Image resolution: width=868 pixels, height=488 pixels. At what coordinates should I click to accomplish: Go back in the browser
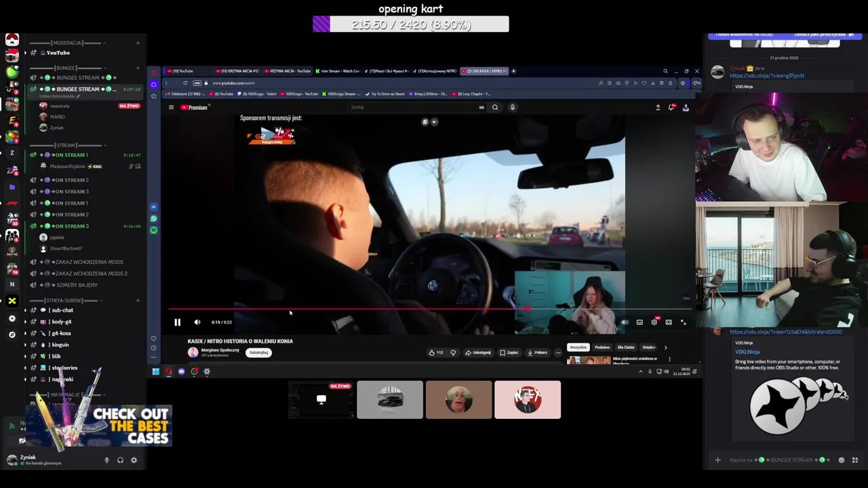pos(166,83)
